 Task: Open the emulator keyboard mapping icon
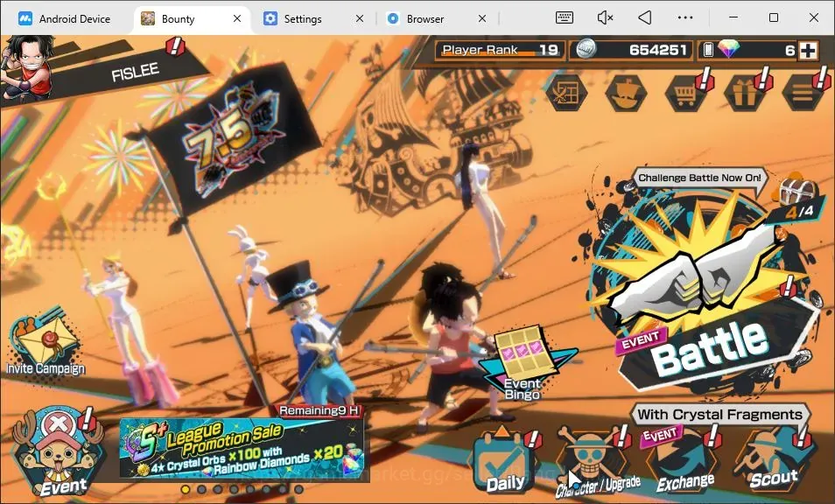565,17
